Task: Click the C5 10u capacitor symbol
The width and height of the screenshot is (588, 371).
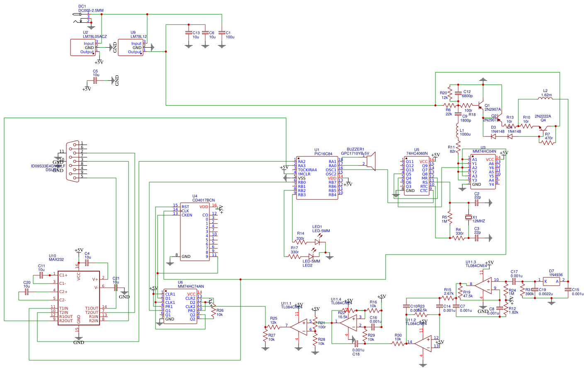Action: (x=95, y=80)
